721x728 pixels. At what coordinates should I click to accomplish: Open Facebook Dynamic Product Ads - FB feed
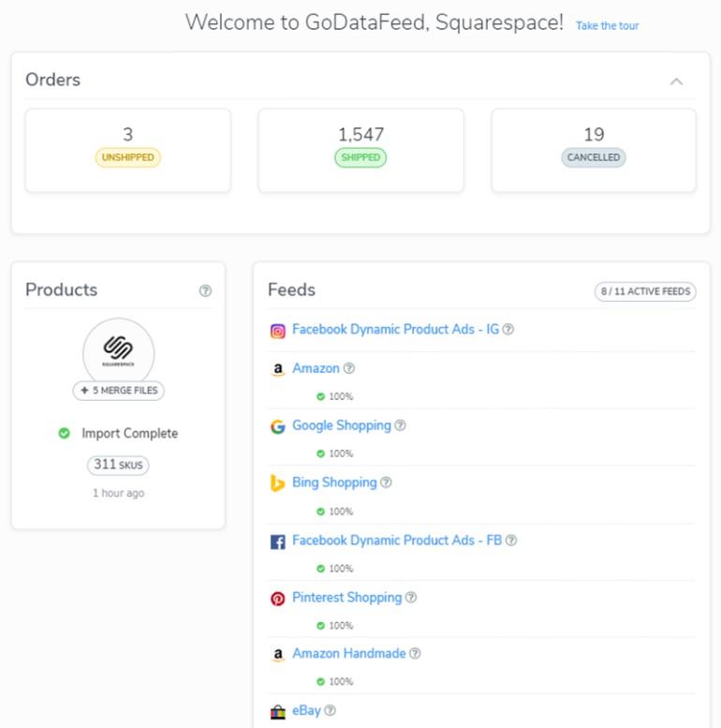pyautogui.click(x=397, y=541)
